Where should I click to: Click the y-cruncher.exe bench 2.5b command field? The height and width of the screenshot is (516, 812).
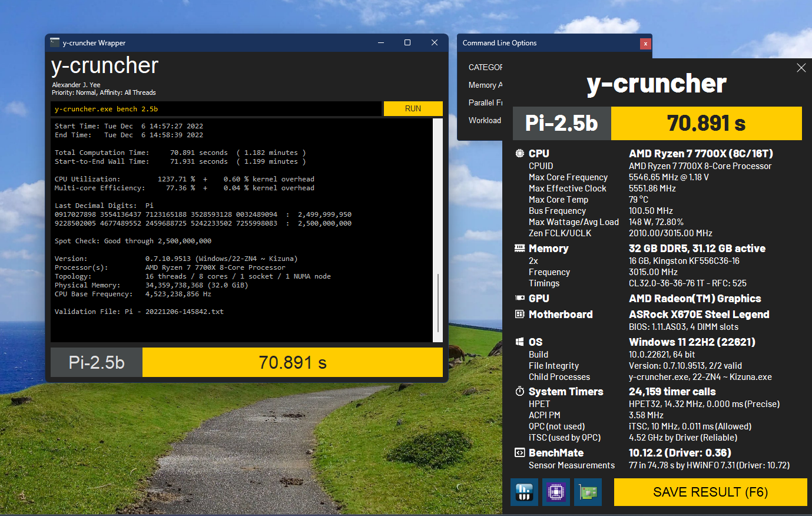pos(216,108)
